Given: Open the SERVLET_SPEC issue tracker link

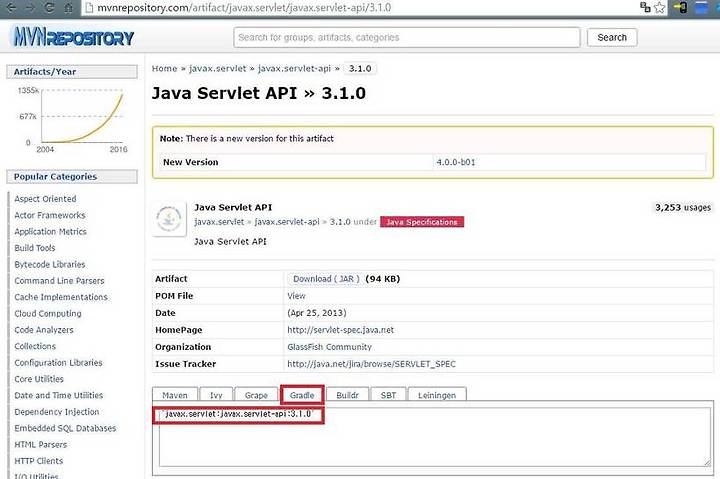Looking at the screenshot, I should 371,364.
